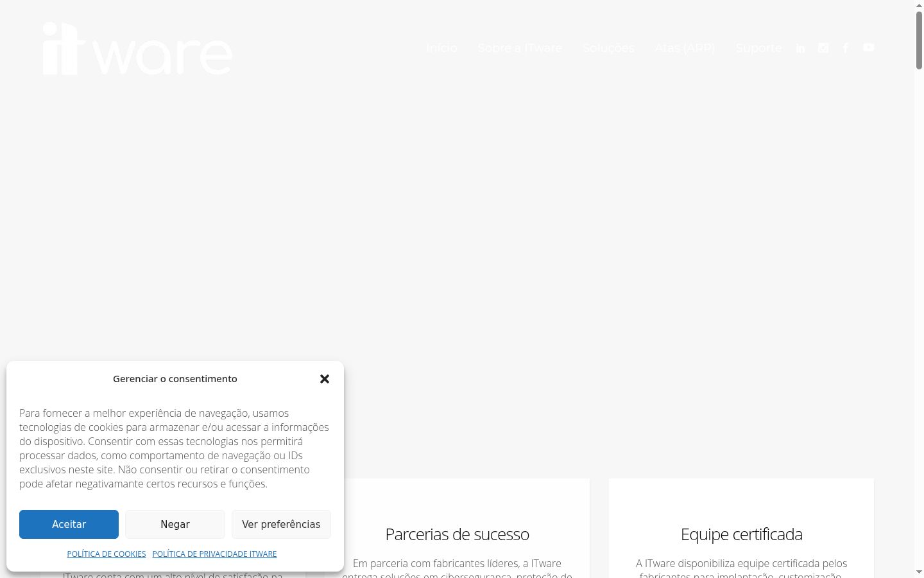The height and width of the screenshot is (578, 924).
Task: Click the Parcerias de sucesso heading
Action: pyautogui.click(x=457, y=534)
